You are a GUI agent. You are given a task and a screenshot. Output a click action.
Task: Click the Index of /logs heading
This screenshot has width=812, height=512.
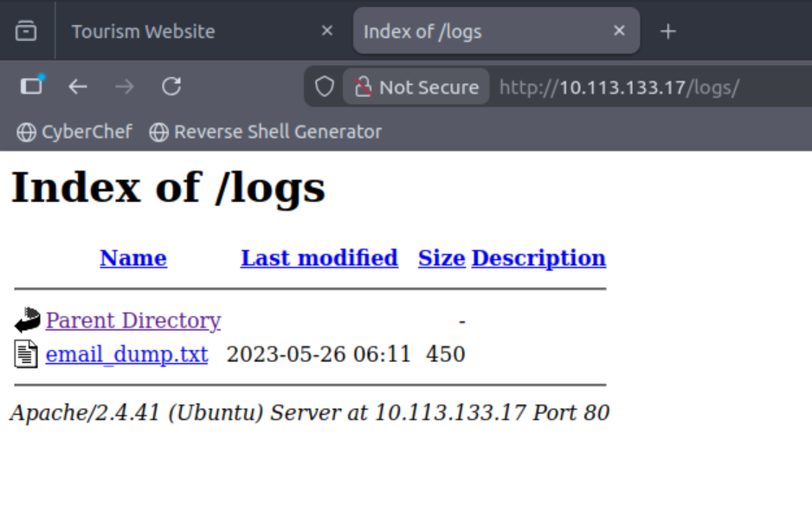click(168, 188)
